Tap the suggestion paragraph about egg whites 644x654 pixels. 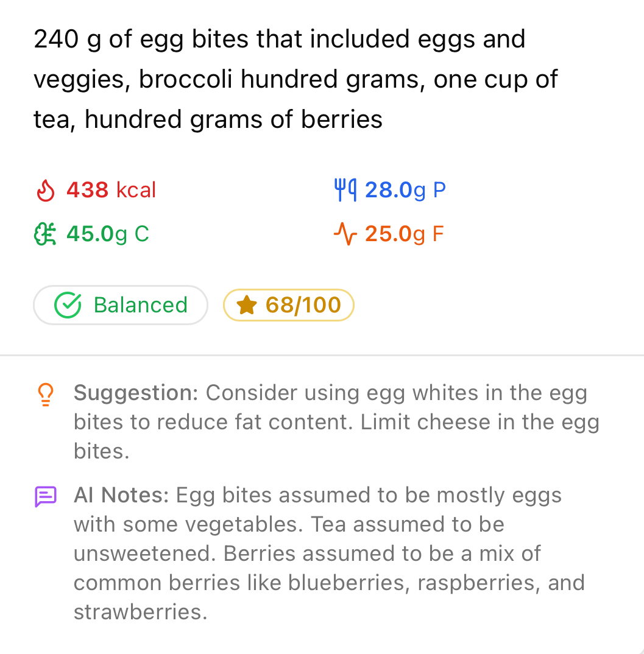click(x=335, y=421)
